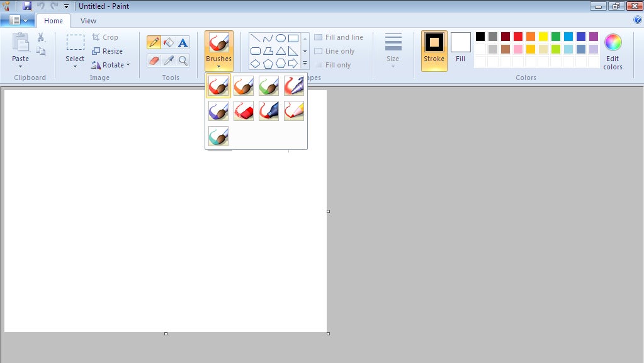The height and width of the screenshot is (363, 644).
Task: Select the Stroke color box
Action: pyautogui.click(x=434, y=49)
